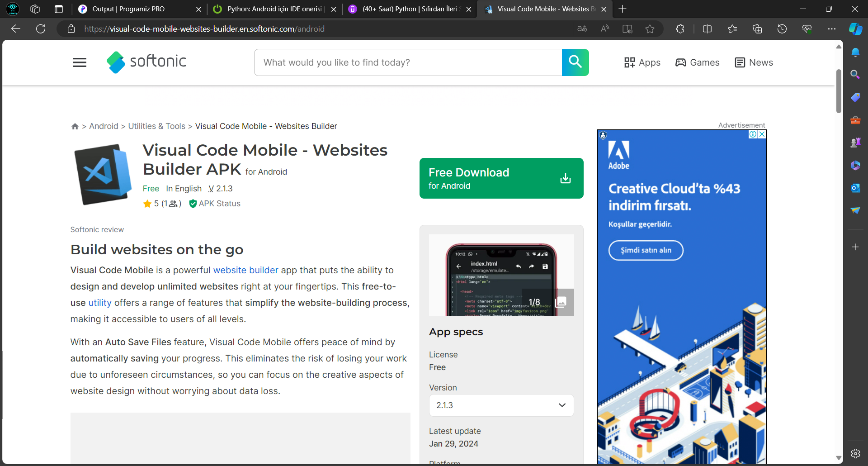Close the Adobe advertisement
868x466 pixels.
762,134
